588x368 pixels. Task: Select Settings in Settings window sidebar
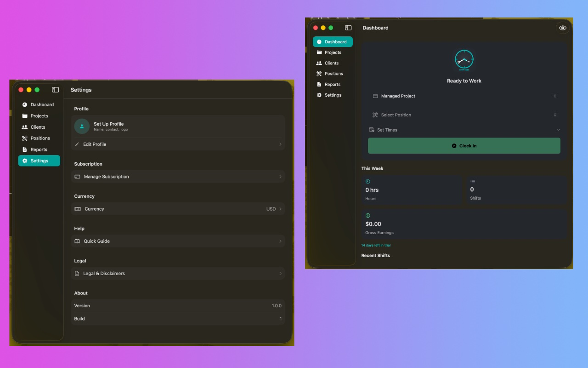click(x=39, y=161)
